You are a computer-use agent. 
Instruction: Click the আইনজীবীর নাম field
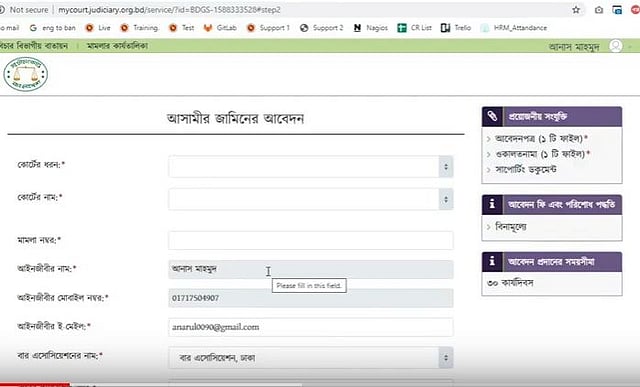311,269
